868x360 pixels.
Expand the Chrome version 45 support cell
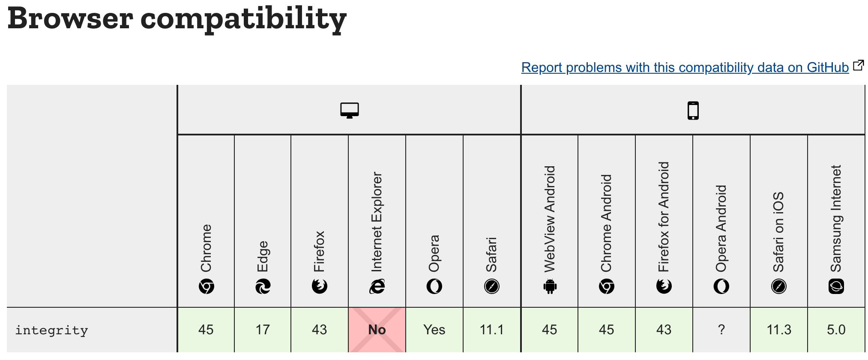(x=206, y=330)
